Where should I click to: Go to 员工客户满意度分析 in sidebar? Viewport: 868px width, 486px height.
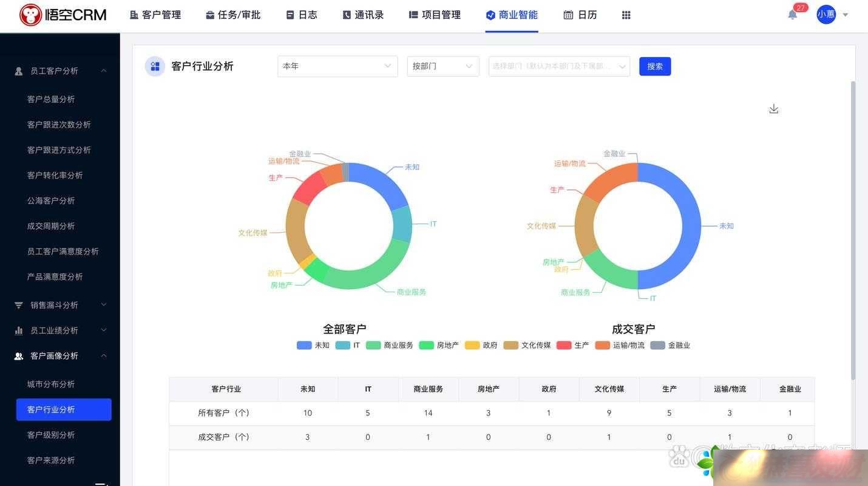click(63, 252)
